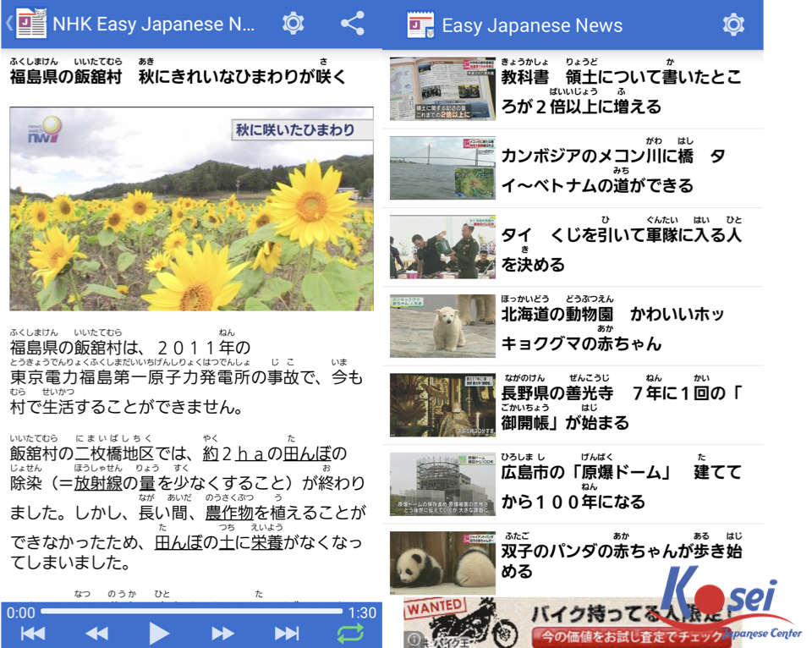Click the NHK Easy Japanese N... header title
This screenshot has width=812, height=648.
[x=154, y=24]
